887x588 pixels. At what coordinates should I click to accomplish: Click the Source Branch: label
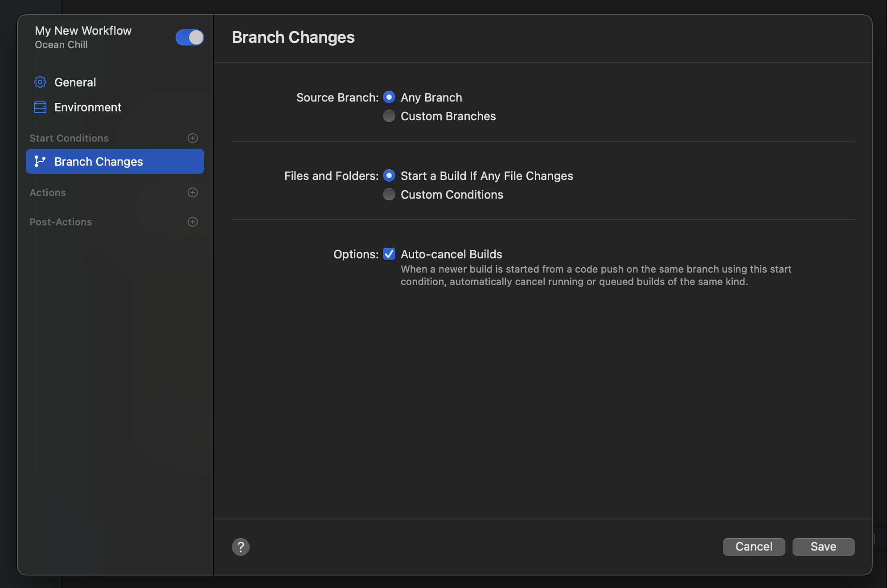click(337, 97)
